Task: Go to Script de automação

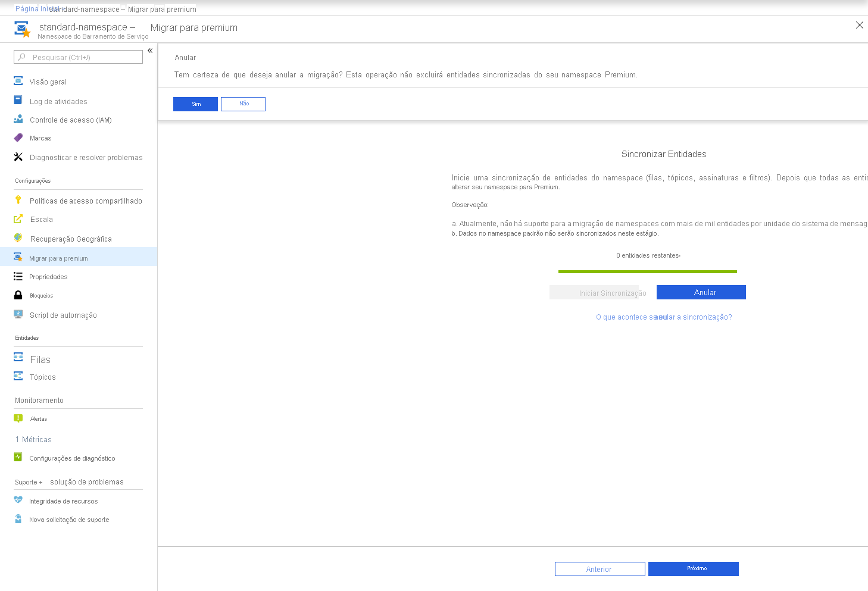Action: click(x=63, y=315)
